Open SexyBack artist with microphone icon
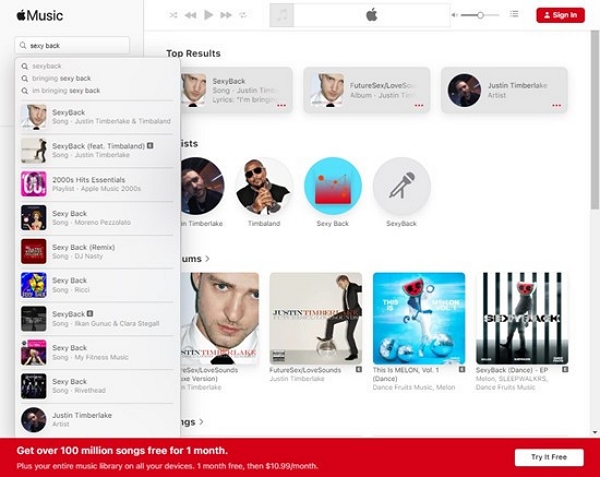The width and height of the screenshot is (600, 477). pyautogui.click(x=401, y=186)
